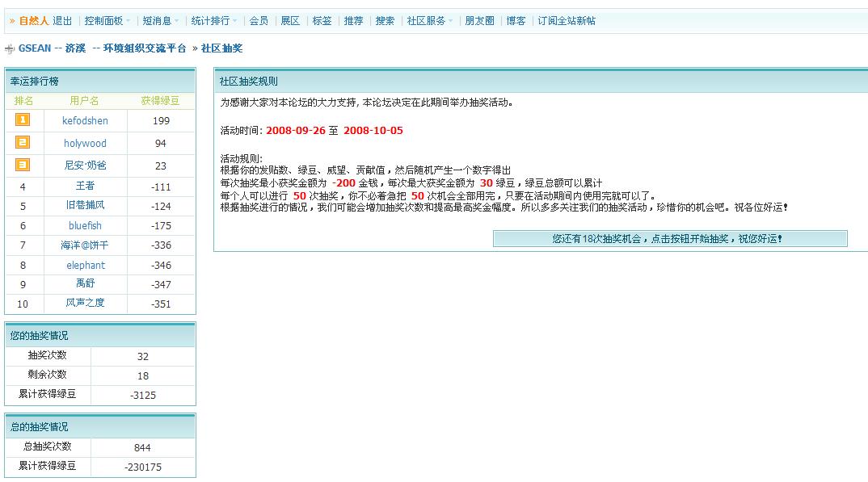Click the rank 3 medal icon
Viewport: 868px width, 482px height.
(x=23, y=165)
